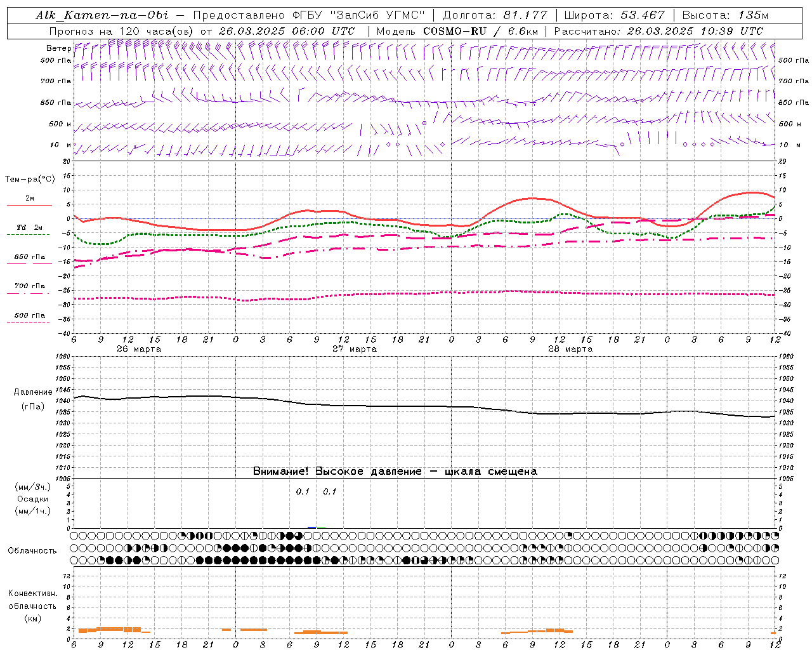Click the (мм/3ч.) precipitation unit label

tap(33, 487)
